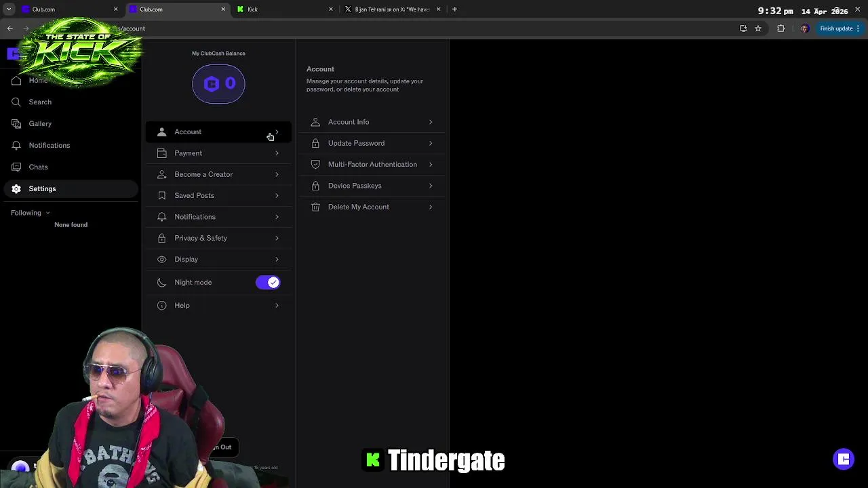Viewport: 868px width, 488px height.
Task: Click the Account section heading text
Action: [320, 69]
